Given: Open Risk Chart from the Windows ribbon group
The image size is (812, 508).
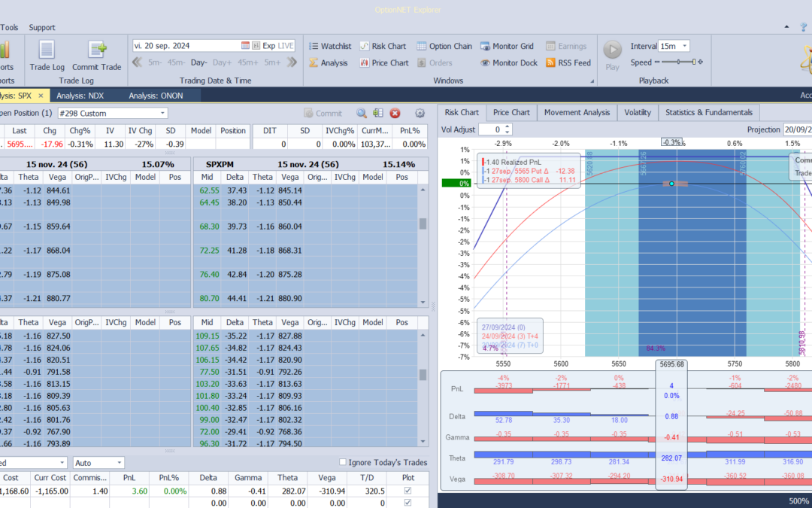Looking at the screenshot, I should pos(383,46).
